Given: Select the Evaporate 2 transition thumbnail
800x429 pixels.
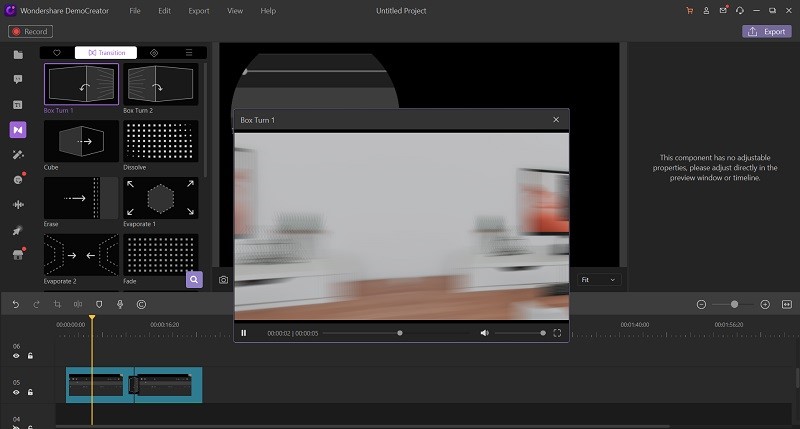Looking at the screenshot, I should (81, 255).
